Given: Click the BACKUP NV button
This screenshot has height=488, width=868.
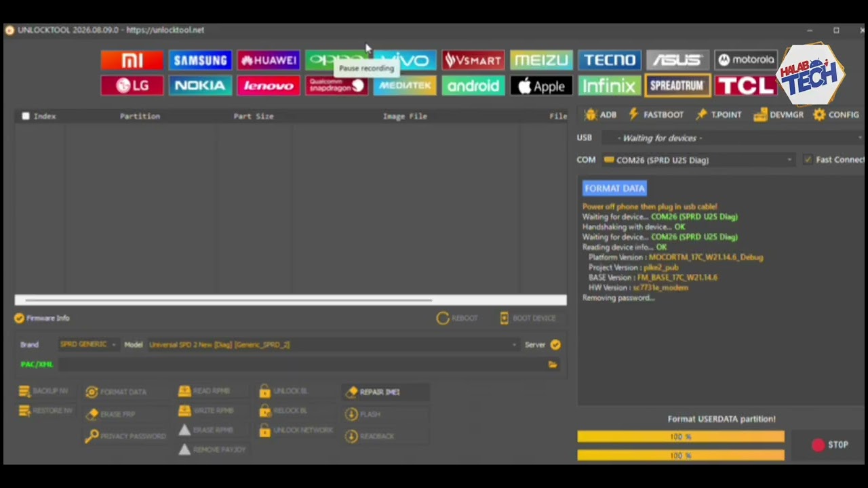Looking at the screenshot, I should (43, 391).
